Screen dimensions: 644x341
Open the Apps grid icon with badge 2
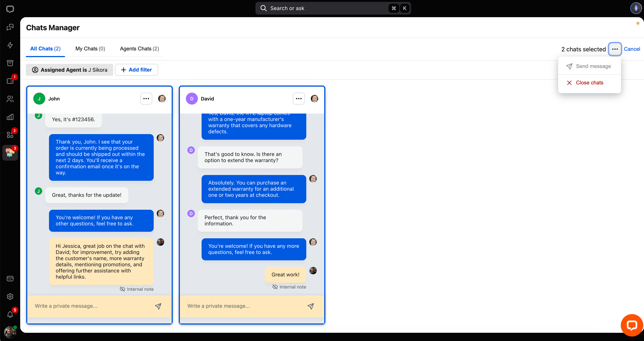click(10, 135)
